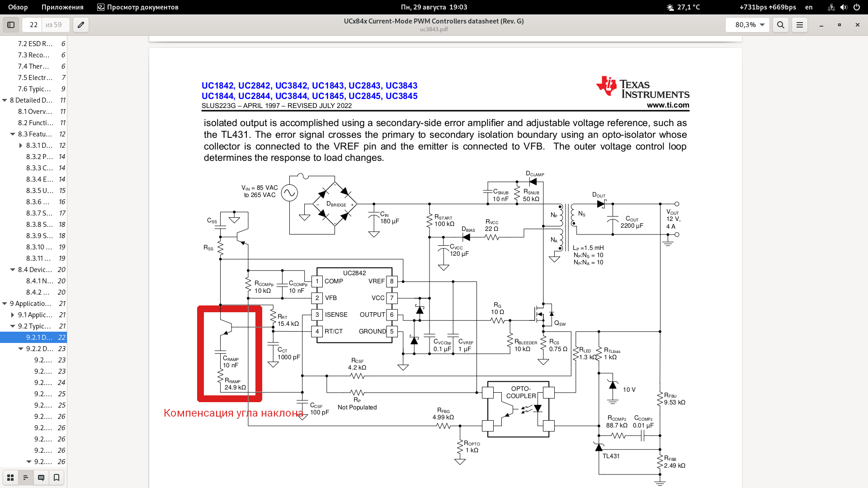This screenshot has height=488, width=868.
Task: Click the red 'Компенсация угла наклона' annotation text
Action: tap(233, 413)
